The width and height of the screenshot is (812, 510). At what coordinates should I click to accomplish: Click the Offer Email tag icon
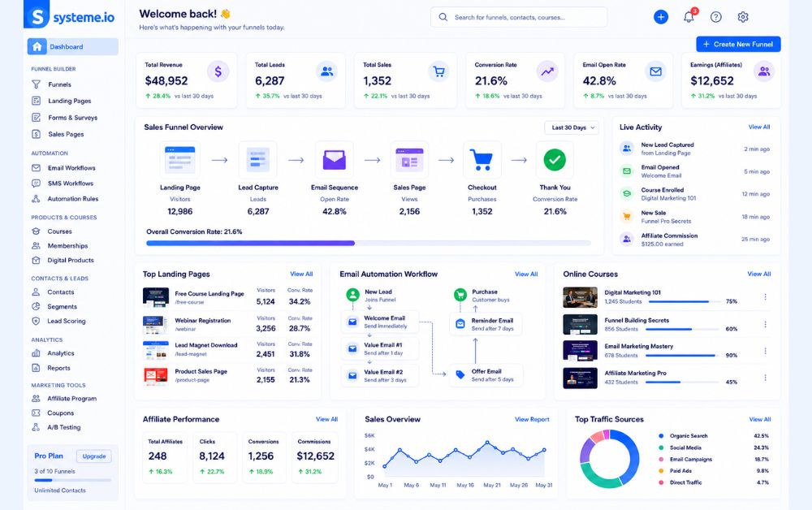coord(460,375)
